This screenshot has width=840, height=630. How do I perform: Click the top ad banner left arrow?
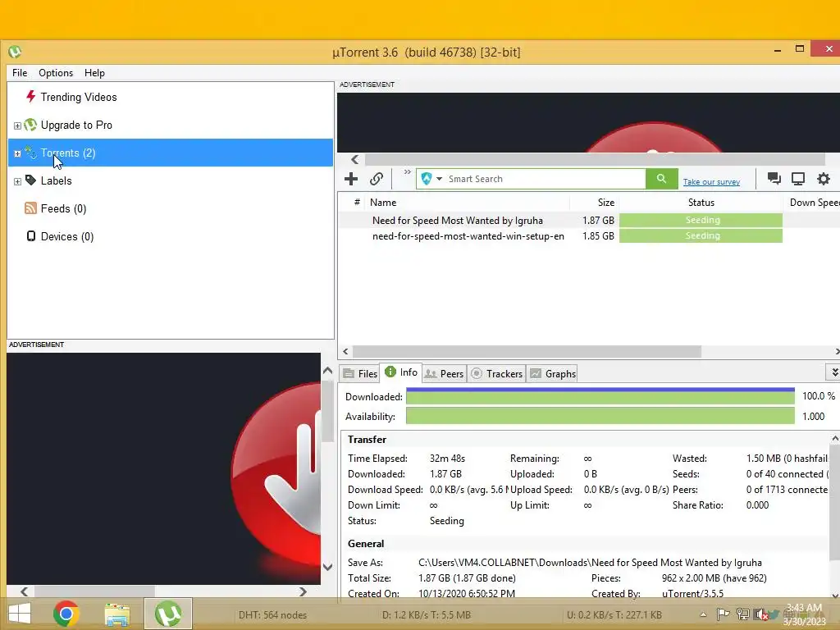354,159
